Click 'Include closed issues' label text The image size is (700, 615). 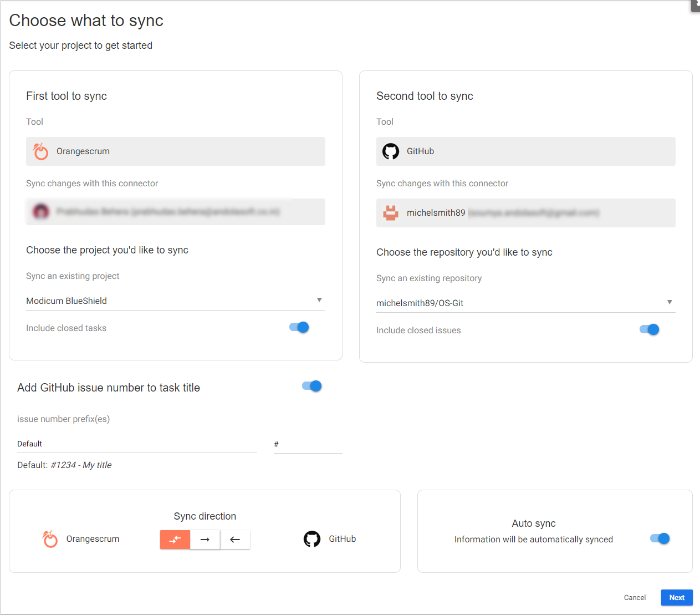click(x=418, y=331)
